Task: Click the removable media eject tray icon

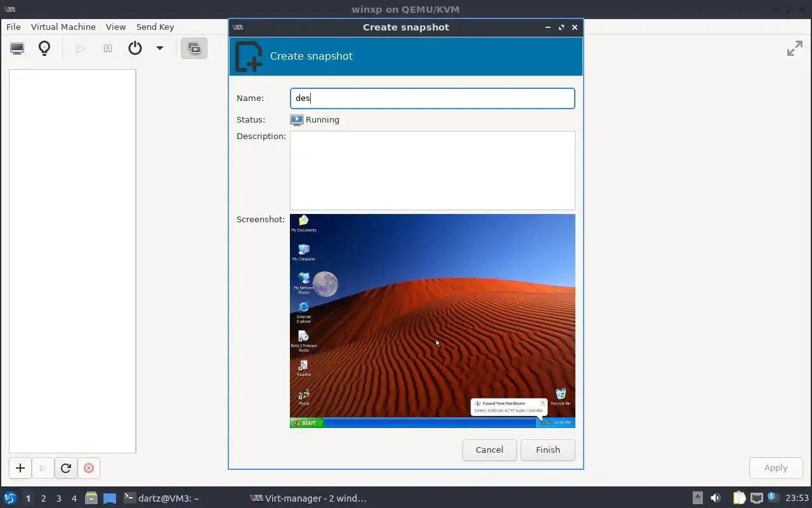Action: (697, 498)
